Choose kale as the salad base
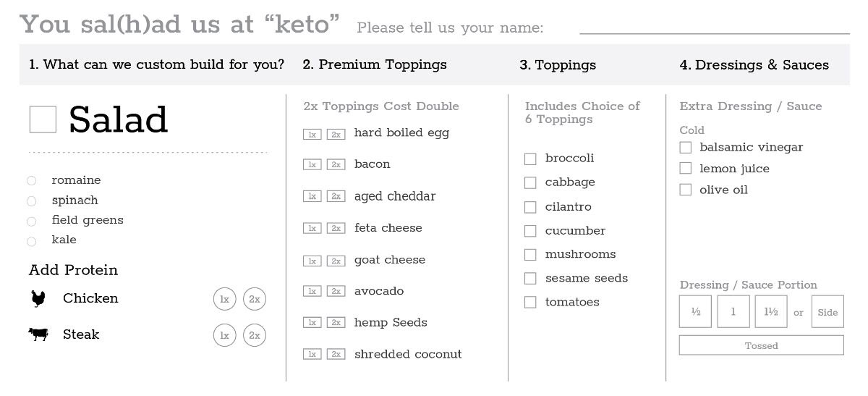The image size is (868, 396). [31, 241]
